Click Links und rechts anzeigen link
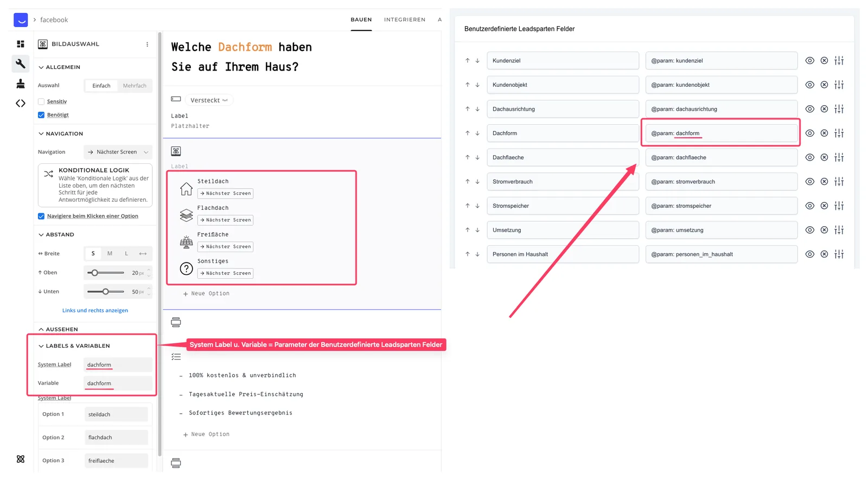The width and height of the screenshot is (868, 480). [x=95, y=311]
